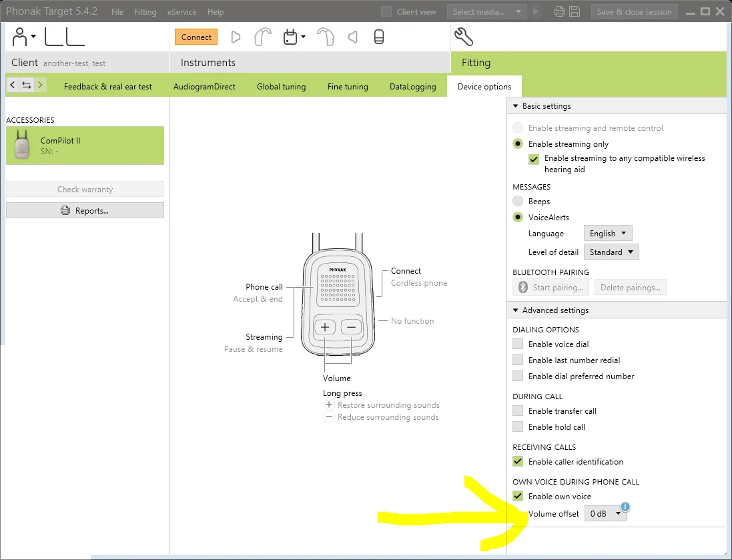
Task: Click the triangle play-shaped instrument icon
Action: [236, 37]
